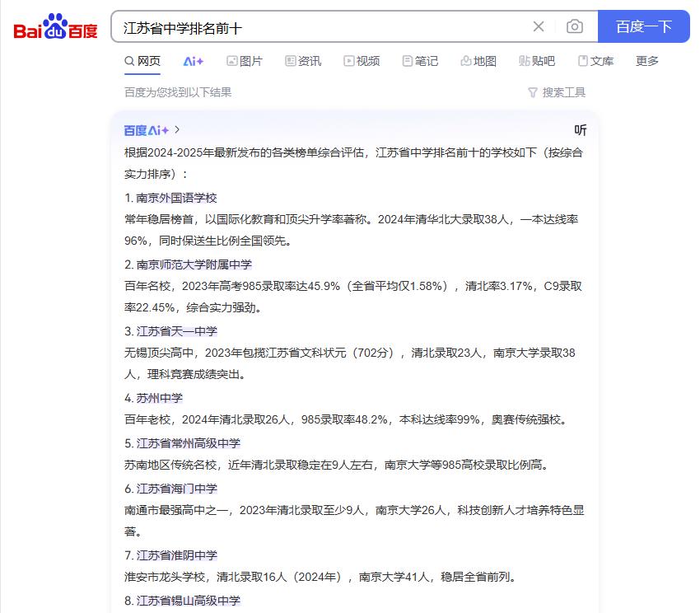Open 南京师范大学附属中学 link
700x613 pixels.
coord(194,264)
